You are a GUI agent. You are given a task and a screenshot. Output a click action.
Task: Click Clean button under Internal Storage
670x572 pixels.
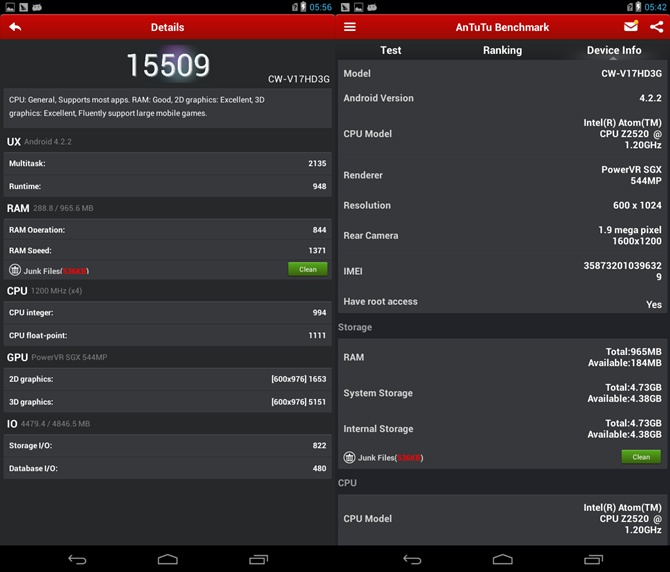(x=641, y=457)
